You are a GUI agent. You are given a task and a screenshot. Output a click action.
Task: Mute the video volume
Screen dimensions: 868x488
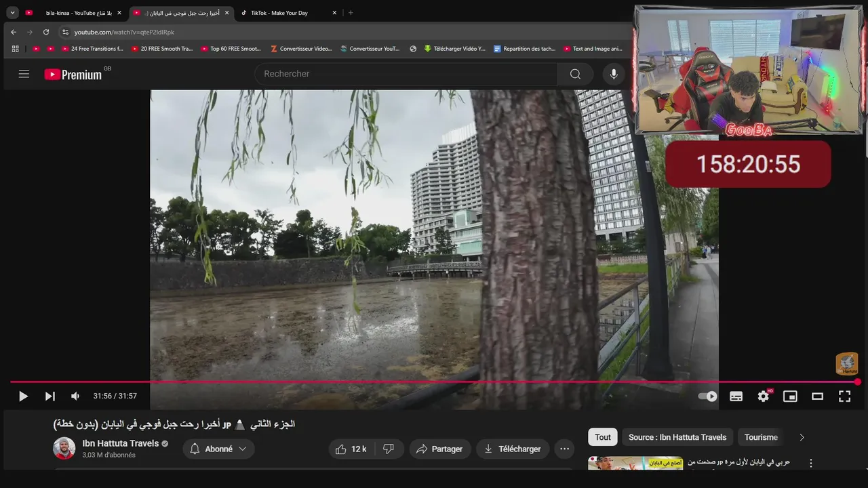pos(75,396)
